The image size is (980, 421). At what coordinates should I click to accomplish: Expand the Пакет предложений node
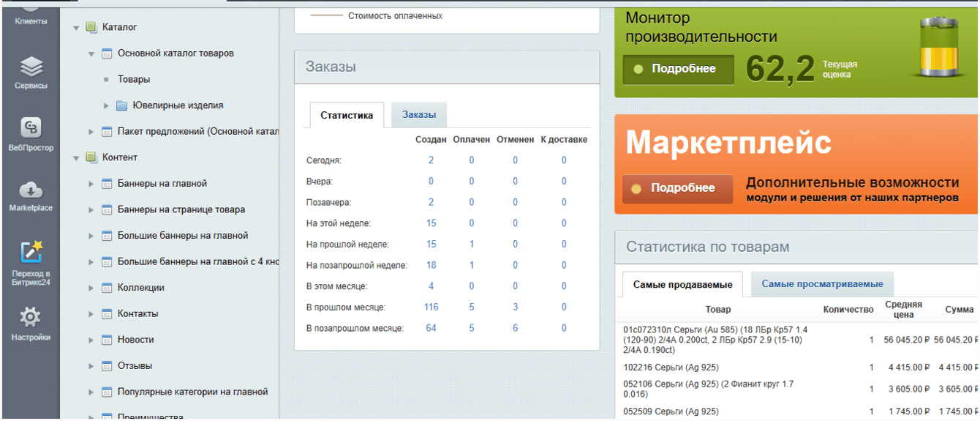click(91, 132)
